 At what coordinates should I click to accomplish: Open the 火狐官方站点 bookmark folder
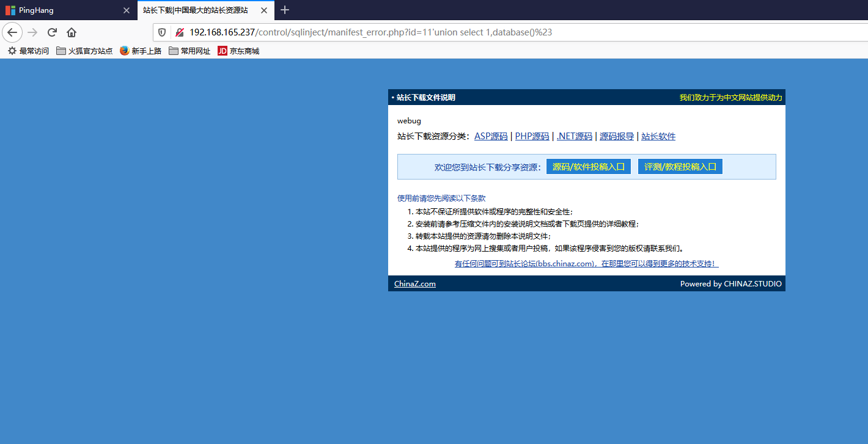coord(84,51)
